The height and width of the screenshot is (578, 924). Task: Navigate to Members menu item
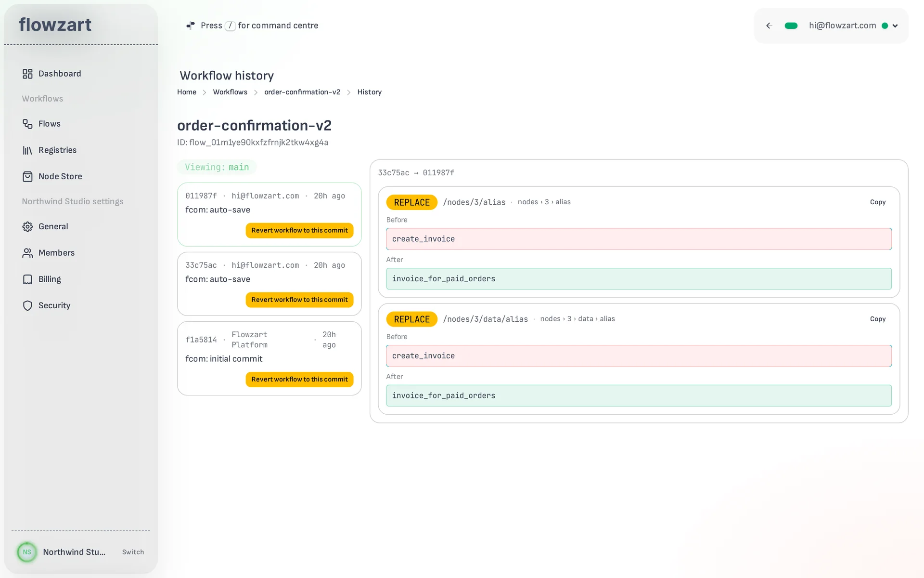tap(57, 253)
